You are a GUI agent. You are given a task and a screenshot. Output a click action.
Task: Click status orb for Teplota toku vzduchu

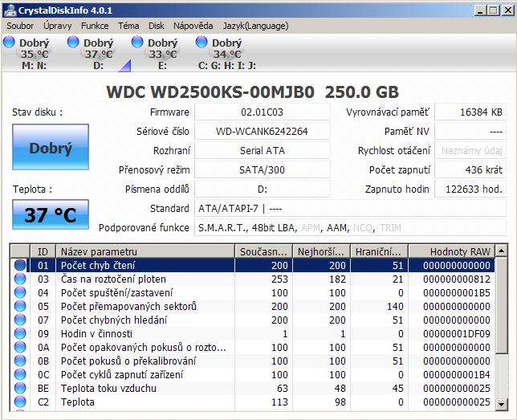tap(20, 388)
